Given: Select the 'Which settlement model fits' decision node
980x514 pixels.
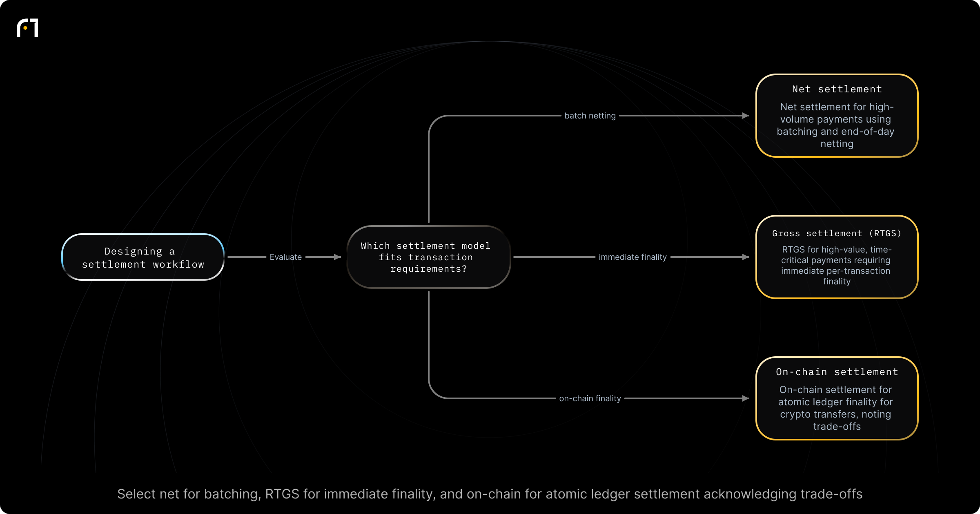Looking at the screenshot, I should [x=429, y=257].
